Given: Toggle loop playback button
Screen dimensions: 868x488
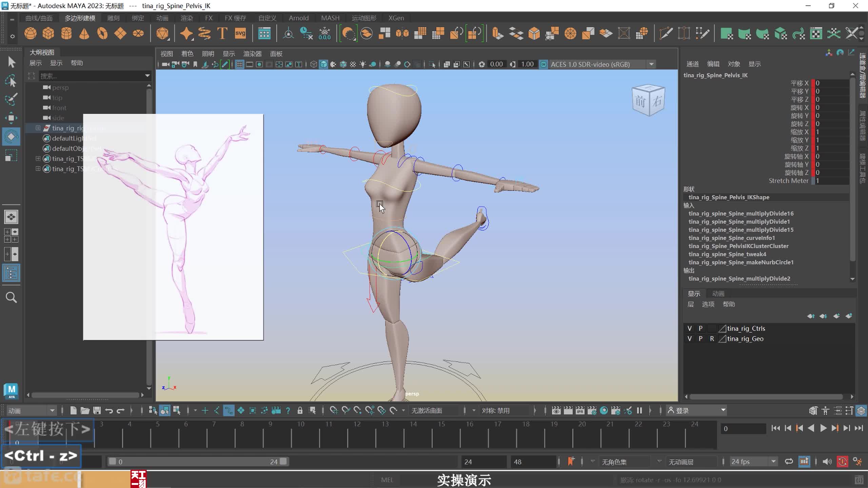Looking at the screenshot, I should [x=789, y=462].
